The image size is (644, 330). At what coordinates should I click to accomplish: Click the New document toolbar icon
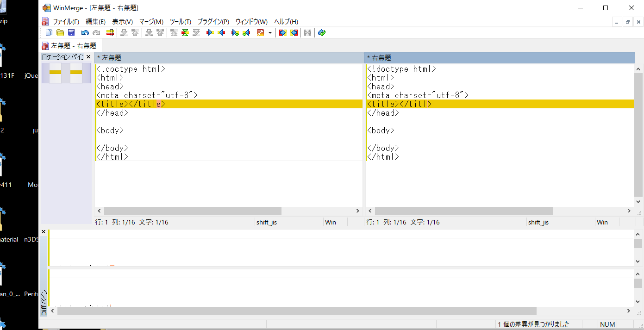49,32
